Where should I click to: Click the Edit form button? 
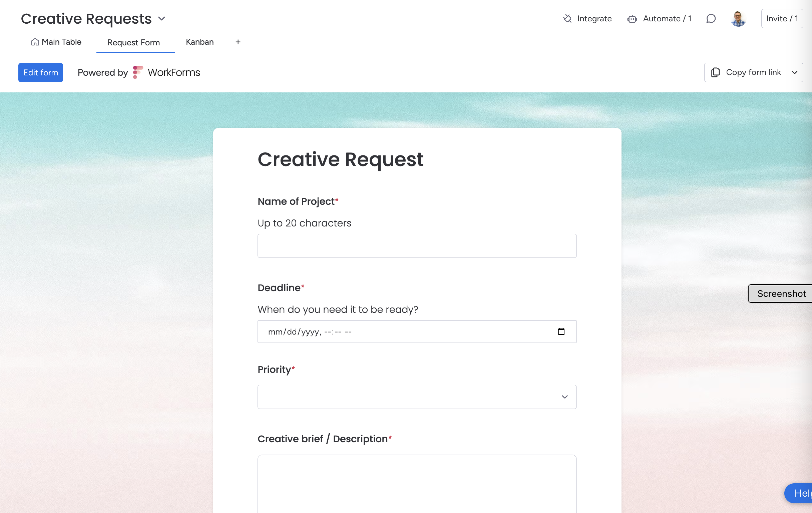40,72
